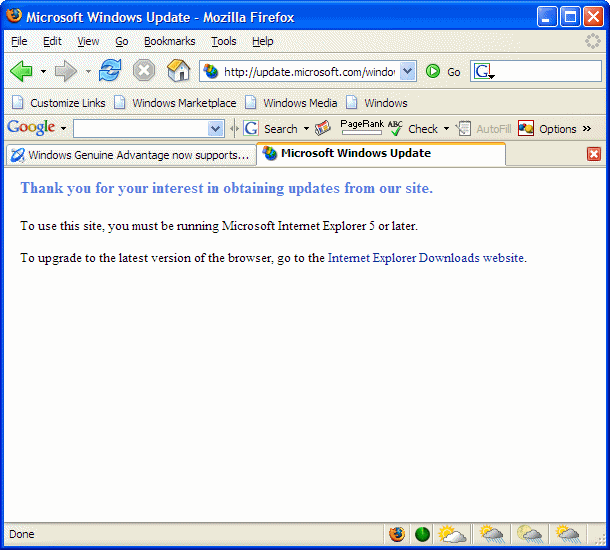This screenshot has width=610, height=550.
Task: Open the Back history dropdown arrow
Action: click(43, 72)
